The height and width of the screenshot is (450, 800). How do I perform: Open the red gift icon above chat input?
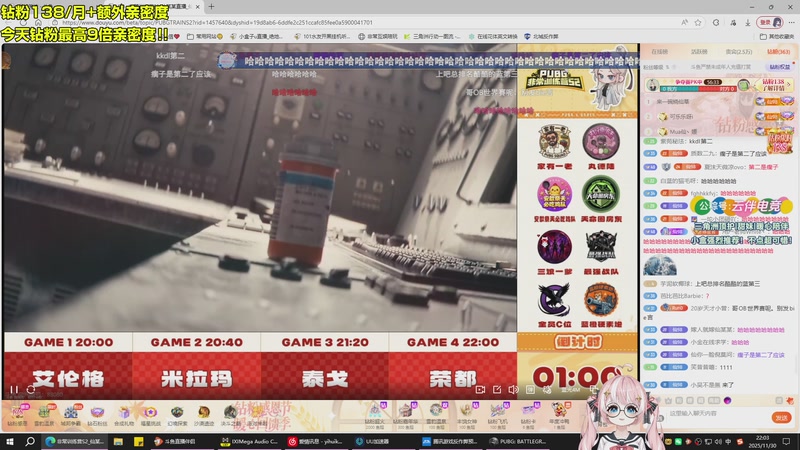click(790, 401)
